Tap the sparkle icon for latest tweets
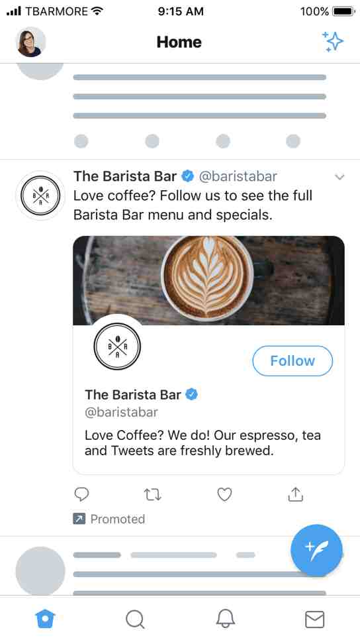Image resolution: width=360 pixels, height=644 pixels. click(332, 42)
